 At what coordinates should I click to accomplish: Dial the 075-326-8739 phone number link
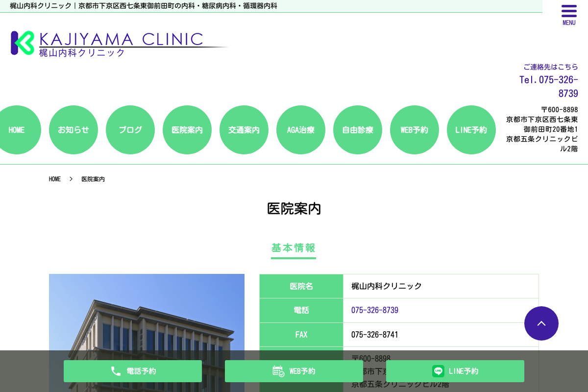click(x=375, y=310)
